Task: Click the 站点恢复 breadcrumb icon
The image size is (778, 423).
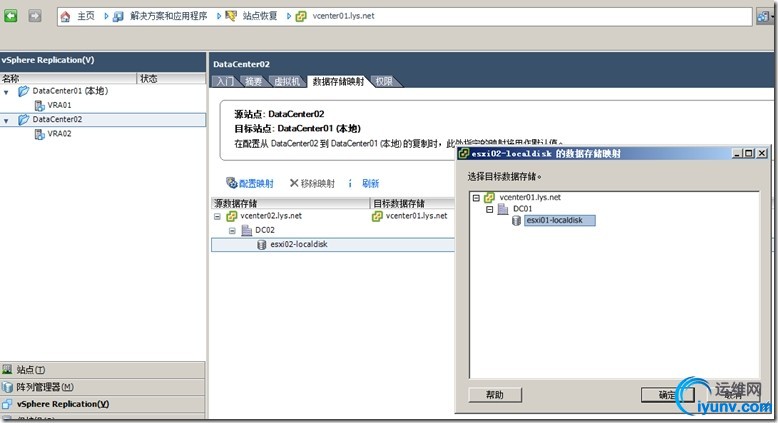Action: (x=231, y=16)
